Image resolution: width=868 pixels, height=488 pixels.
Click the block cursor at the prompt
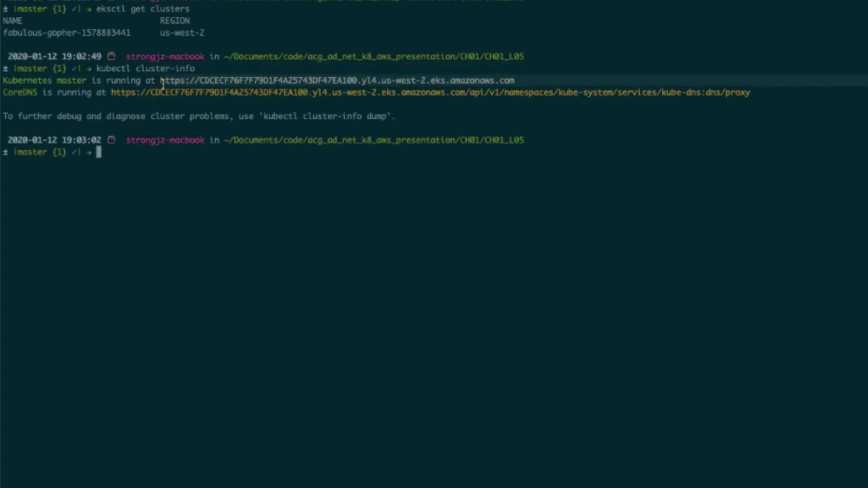[x=99, y=152]
